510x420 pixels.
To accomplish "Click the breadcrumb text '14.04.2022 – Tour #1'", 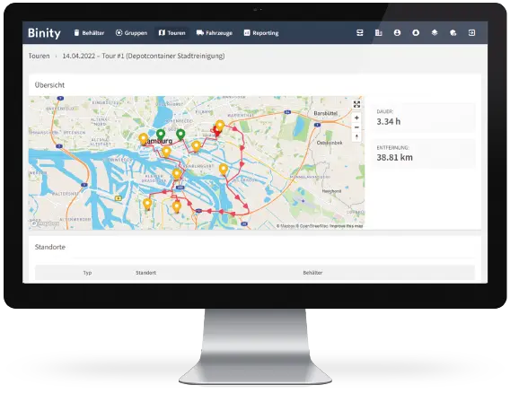I will tap(92, 56).
